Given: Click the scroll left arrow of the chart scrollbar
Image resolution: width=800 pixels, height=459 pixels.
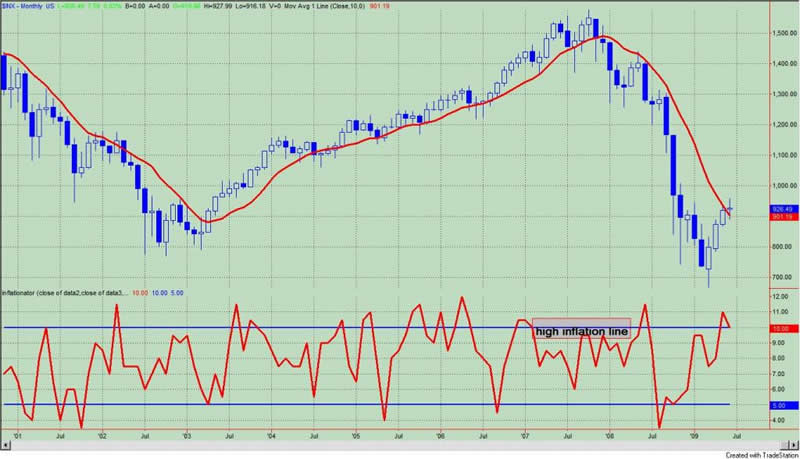Looking at the screenshot, I should click(6, 446).
